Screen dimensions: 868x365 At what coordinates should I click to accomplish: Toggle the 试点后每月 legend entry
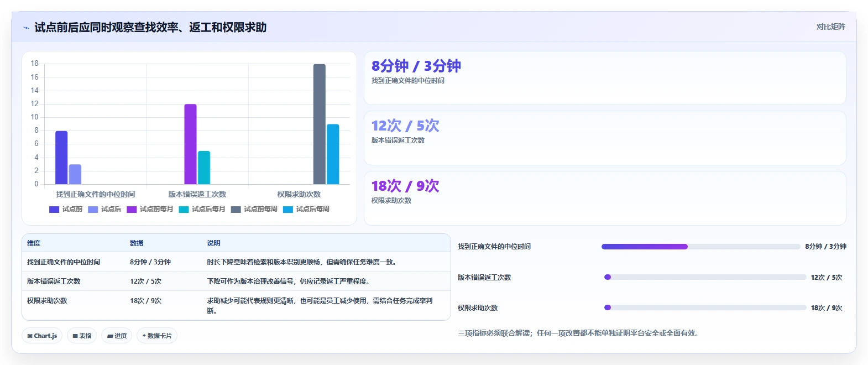pyautogui.click(x=202, y=209)
